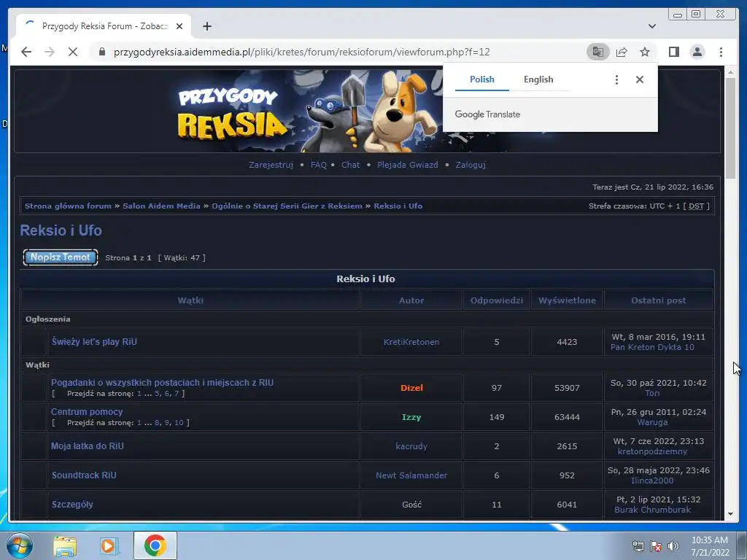Go to page 7 of Pogadanki thread
This screenshot has height=560, width=747.
(x=177, y=394)
